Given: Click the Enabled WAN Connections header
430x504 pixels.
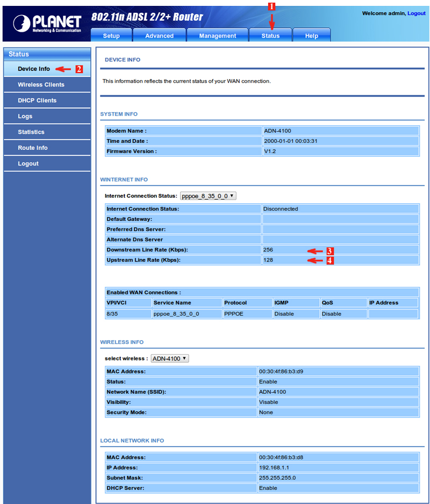Looking at the screenshot, I should pos(144,292).
